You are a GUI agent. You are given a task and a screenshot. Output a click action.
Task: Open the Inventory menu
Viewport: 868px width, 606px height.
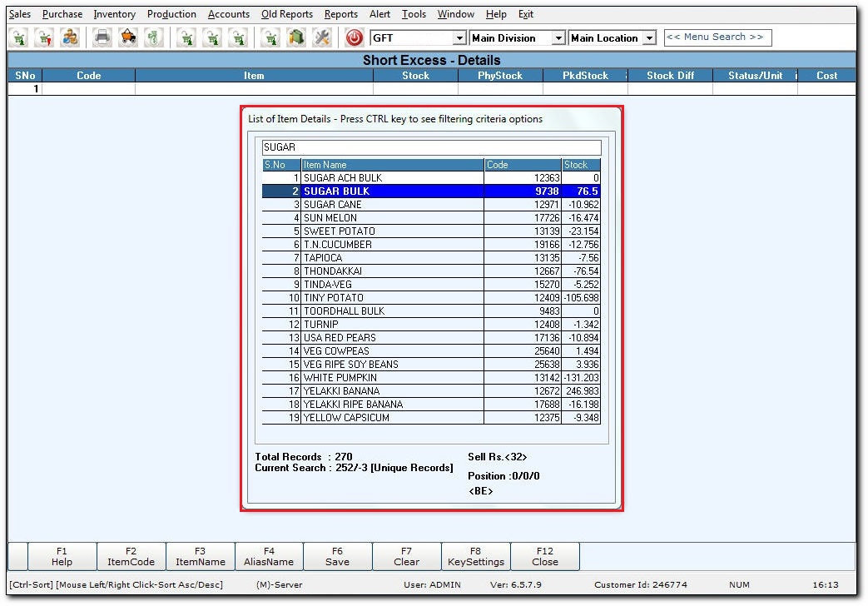[x=114, y=14]
